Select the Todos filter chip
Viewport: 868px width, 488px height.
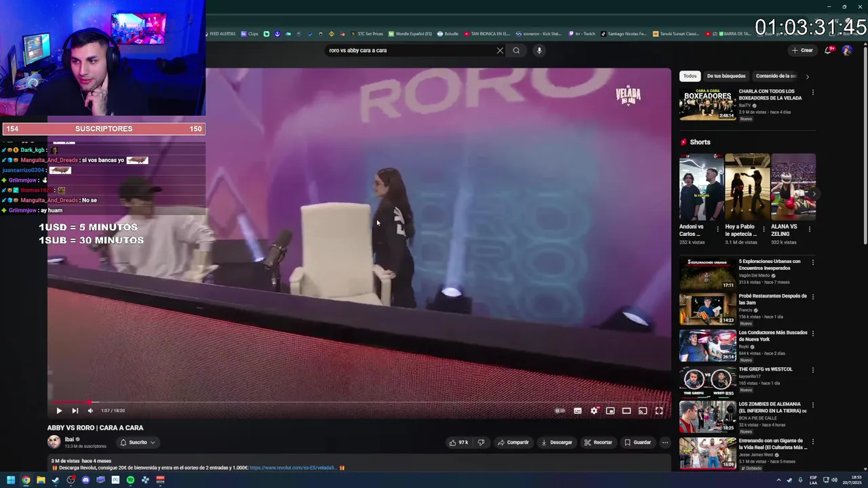[x=690, y=76]
